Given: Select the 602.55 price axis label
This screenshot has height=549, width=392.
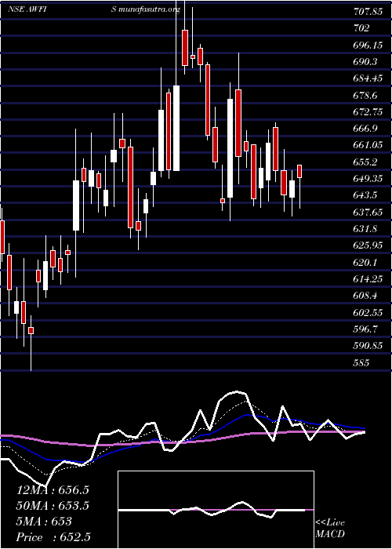Looking at the screenshot, I should [x=368, y=312].
